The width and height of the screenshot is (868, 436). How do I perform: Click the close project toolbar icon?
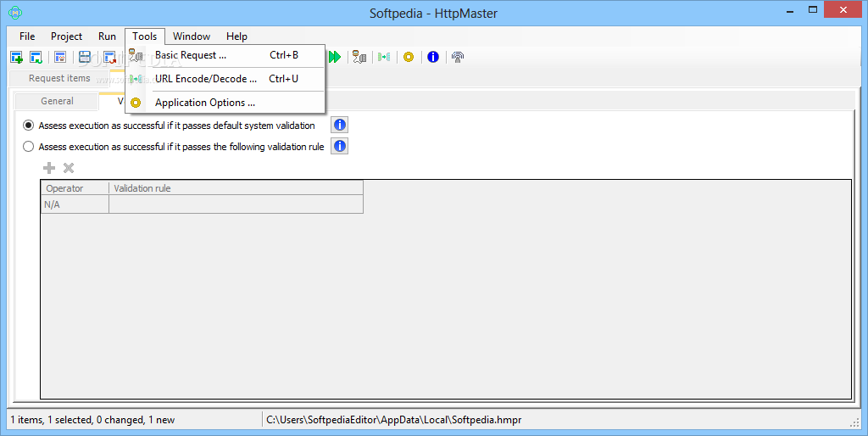[109, 57]
